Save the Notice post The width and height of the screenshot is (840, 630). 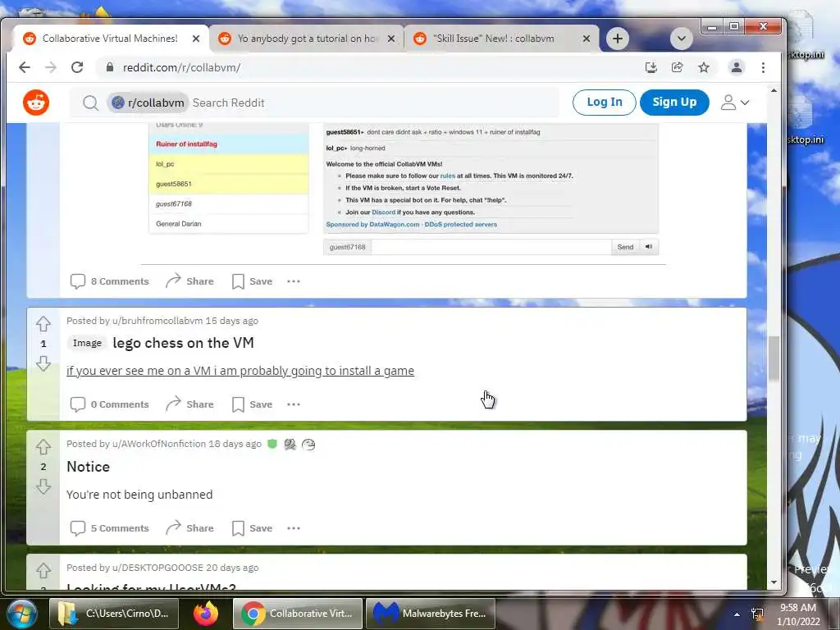pyautogui.click(x=253, y=528)
